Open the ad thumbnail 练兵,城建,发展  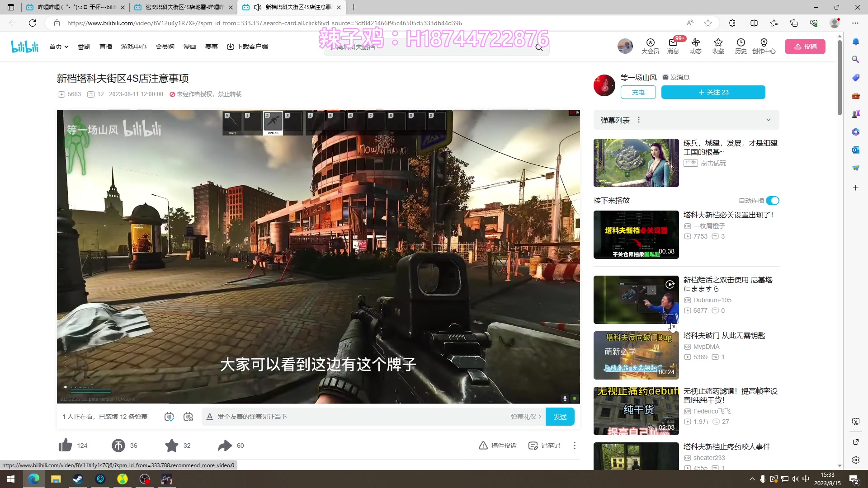[636, 163]
